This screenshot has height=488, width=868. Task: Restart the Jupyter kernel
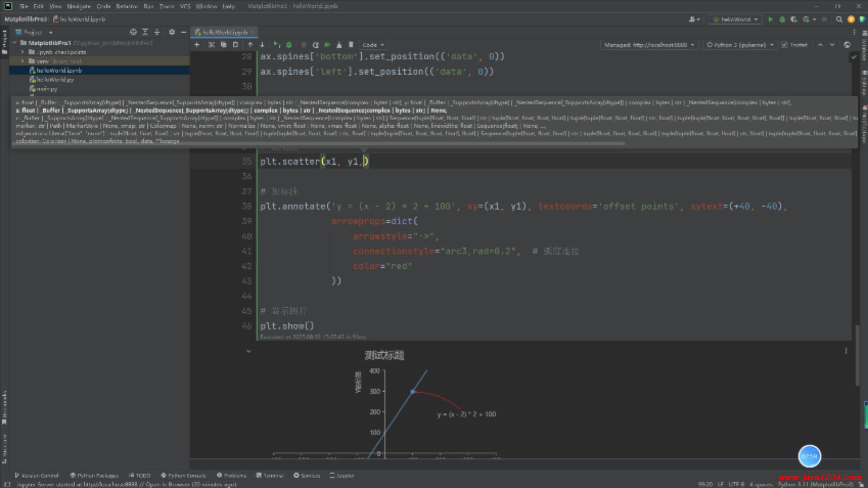click(x=316, y=45)
